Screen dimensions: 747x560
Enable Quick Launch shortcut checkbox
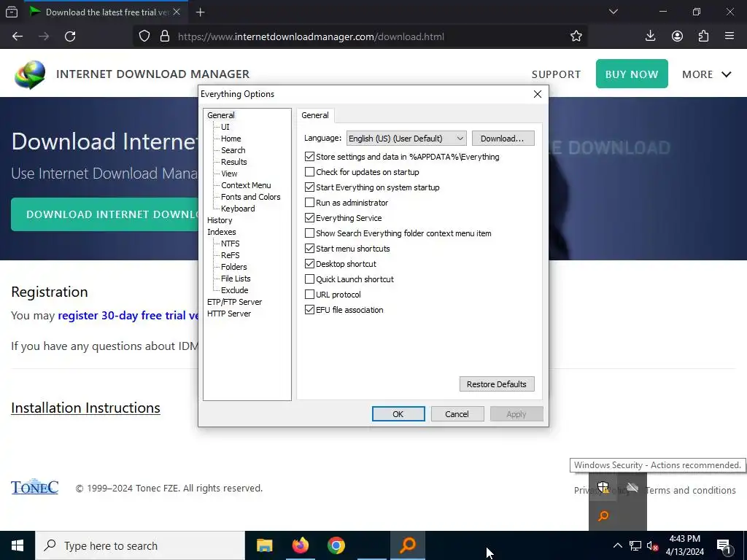click(309, 279)
